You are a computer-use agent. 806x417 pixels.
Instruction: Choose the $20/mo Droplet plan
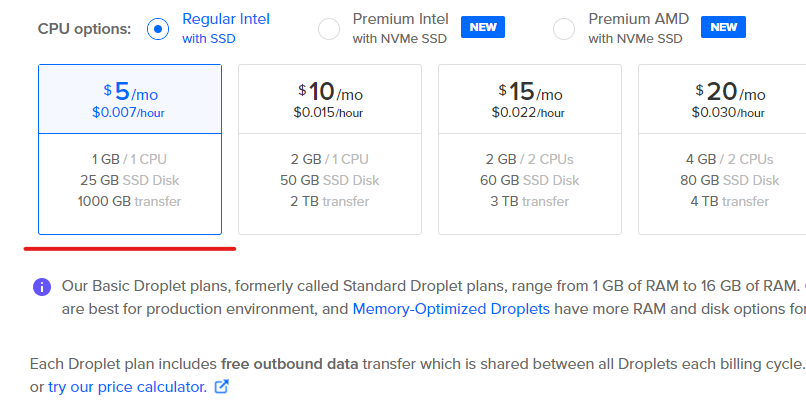point(722,149)
